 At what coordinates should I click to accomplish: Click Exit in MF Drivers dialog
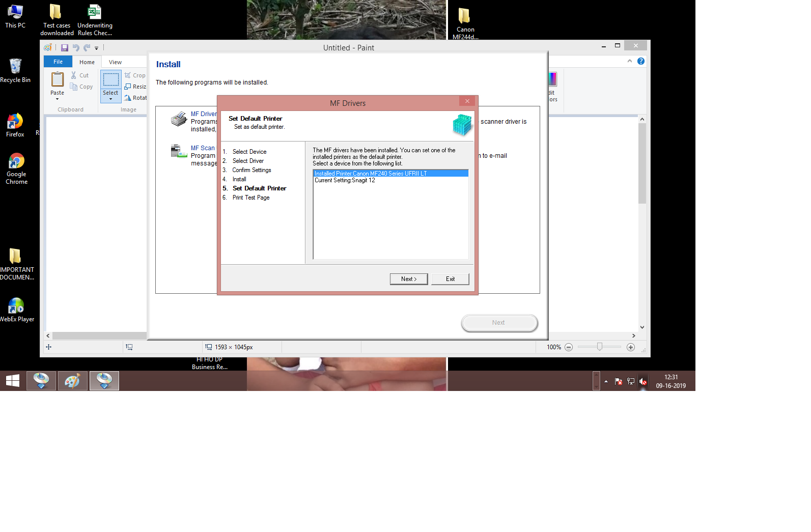(x=450, y=279)
